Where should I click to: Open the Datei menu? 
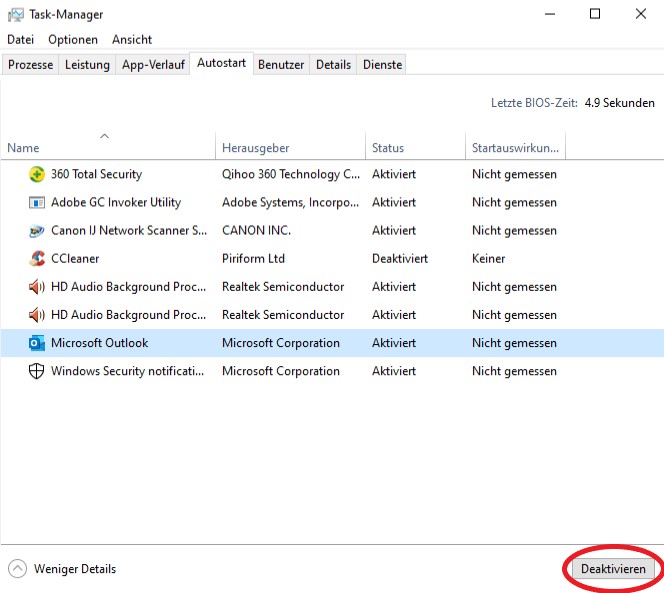pyautogui.click(x=20, y=39)
